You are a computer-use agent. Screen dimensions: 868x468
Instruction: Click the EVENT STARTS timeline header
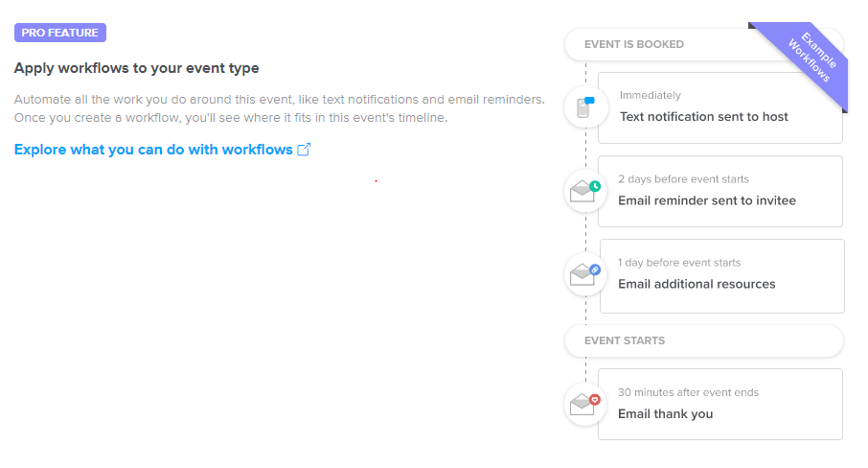(x=703, y=340)
